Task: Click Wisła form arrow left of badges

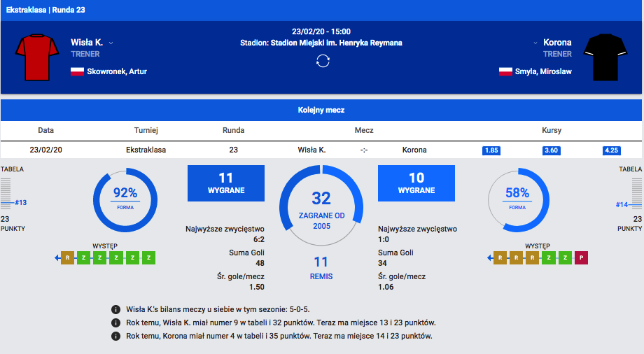Action: click(57, 258)
